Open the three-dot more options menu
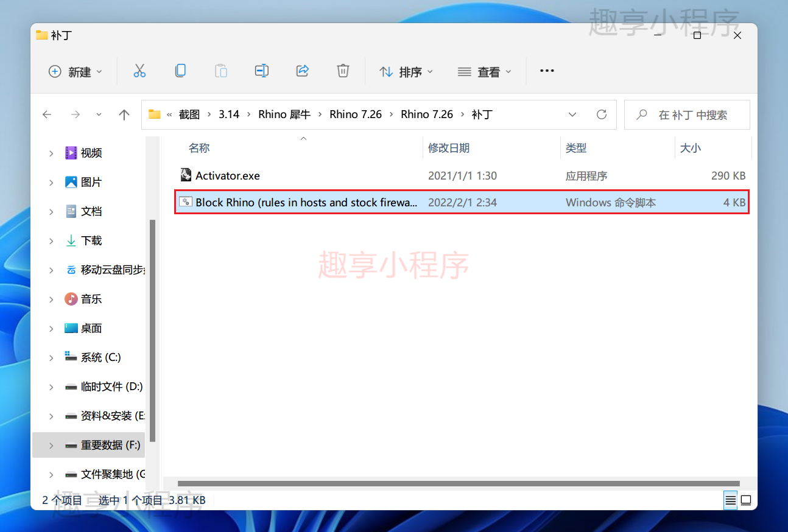The image size is (788, 532). tap(547, 71)
